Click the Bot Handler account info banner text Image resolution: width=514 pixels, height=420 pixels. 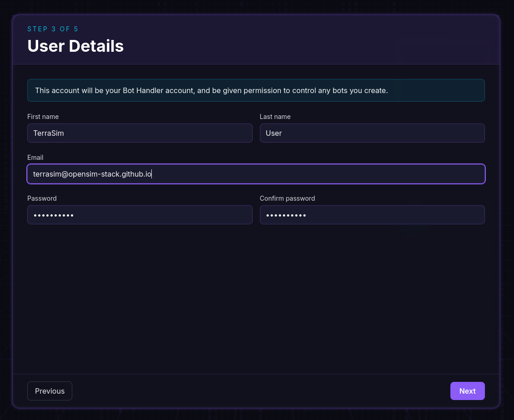point(211,90)
